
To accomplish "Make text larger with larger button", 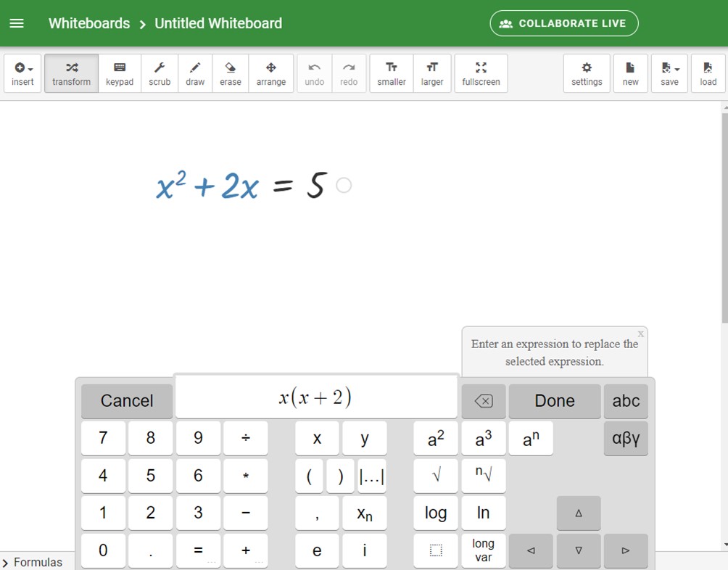I will (x=432, y=73).
